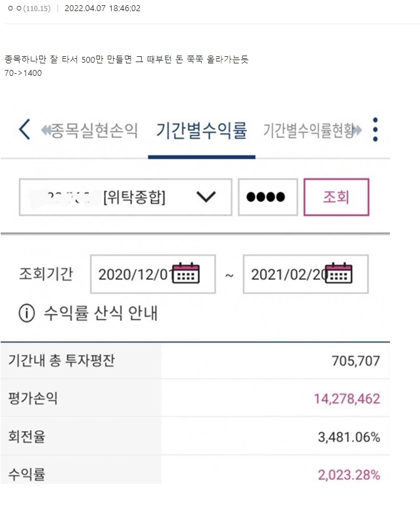Click the 수익률 value 2,023.28%
Viewport: 420px width, 523px height.
[x=349, y=475]
